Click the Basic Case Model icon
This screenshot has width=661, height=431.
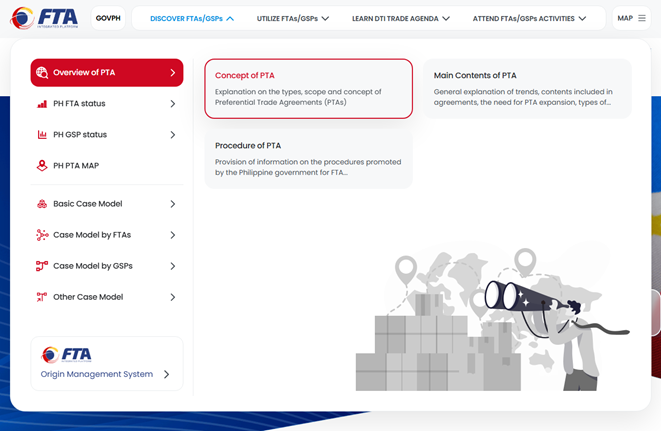[42, 204]
